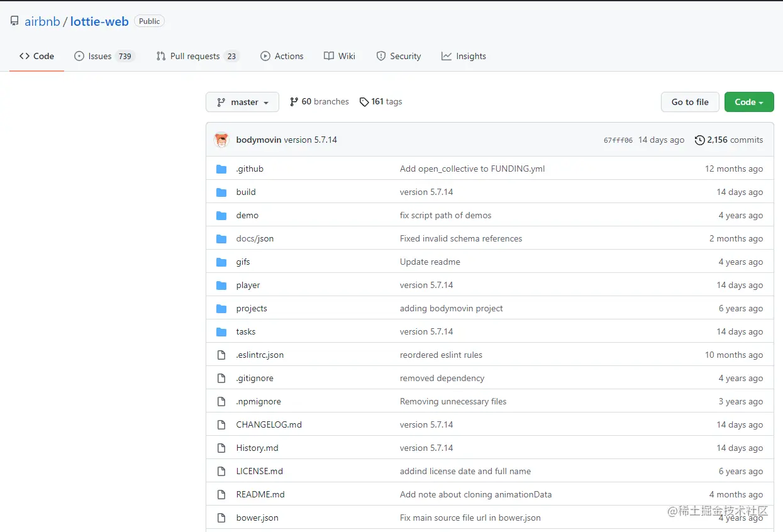783x532 pixels.
Task: Open the Security tab
Action: 399,56
